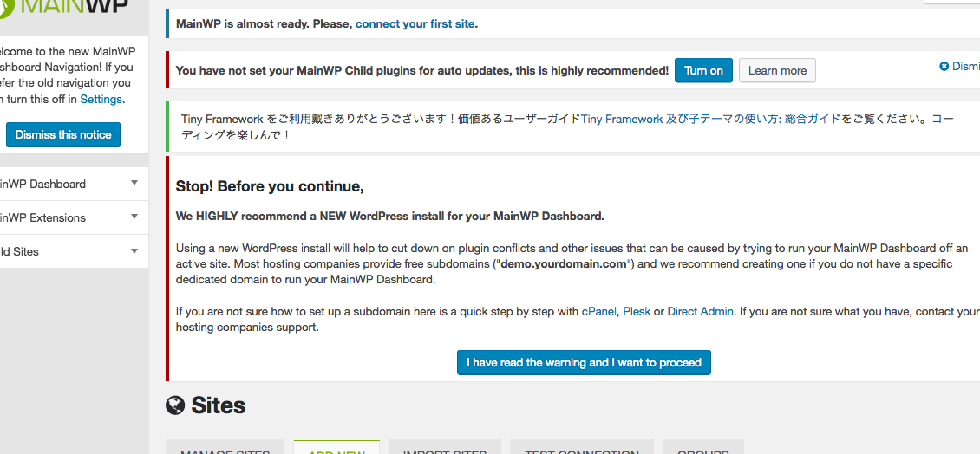
Task: Click the Learn more button
Action: (x=778, y=70)
